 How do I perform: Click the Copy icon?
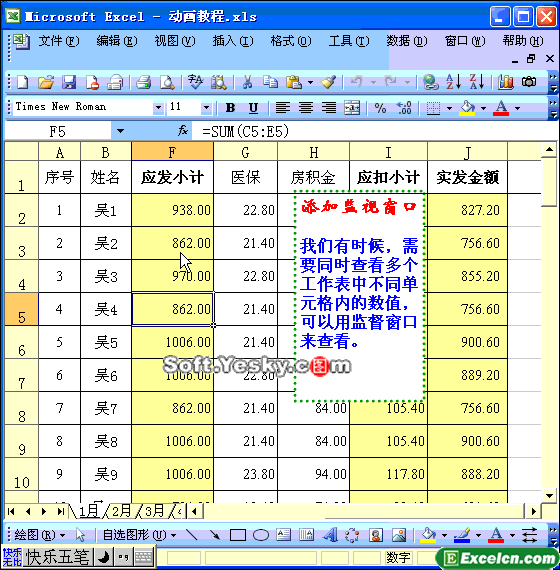point(270,82)
